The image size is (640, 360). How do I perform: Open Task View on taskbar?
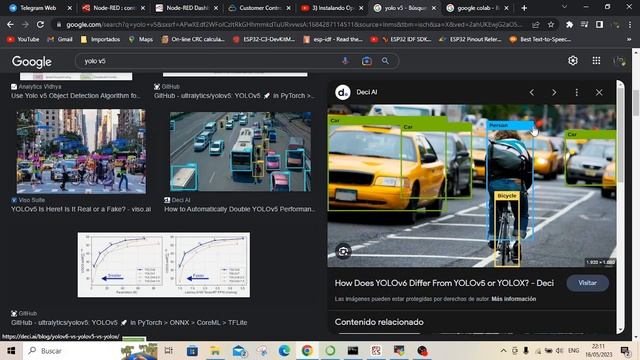pos(169,351)
